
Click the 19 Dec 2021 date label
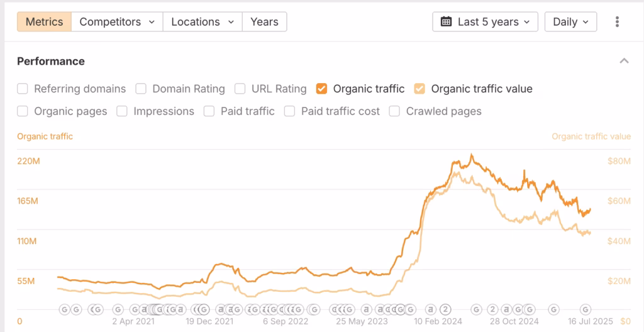pos(210,321)
